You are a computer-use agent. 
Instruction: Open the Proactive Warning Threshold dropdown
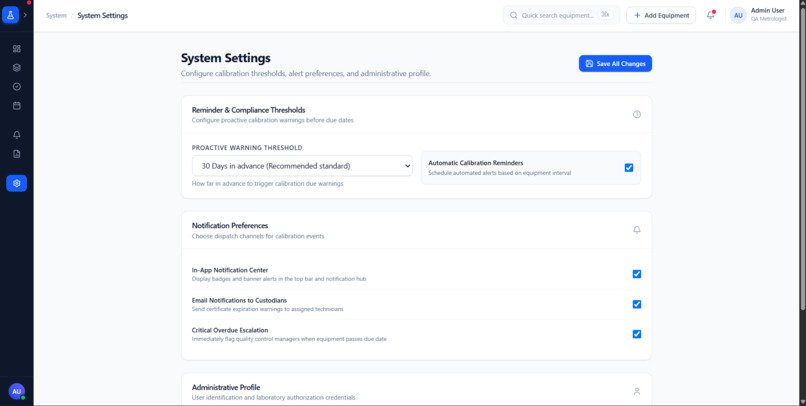point(302,166)
